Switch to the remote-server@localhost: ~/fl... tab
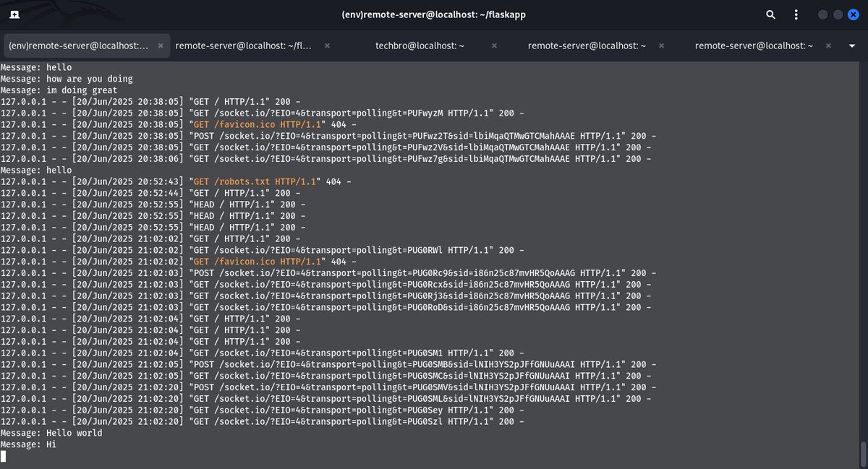868x469 pixels. (244, 46)
